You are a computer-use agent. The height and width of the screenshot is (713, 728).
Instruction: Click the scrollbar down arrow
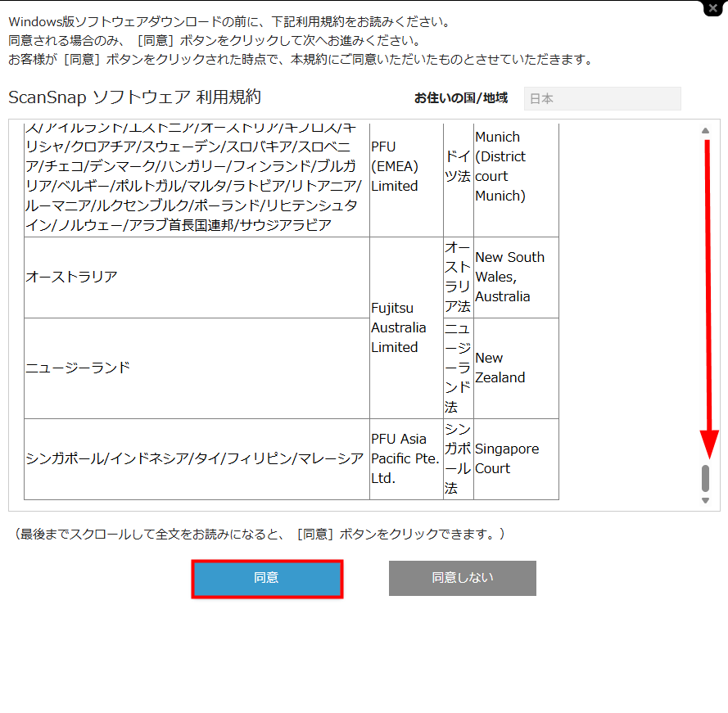705,500
